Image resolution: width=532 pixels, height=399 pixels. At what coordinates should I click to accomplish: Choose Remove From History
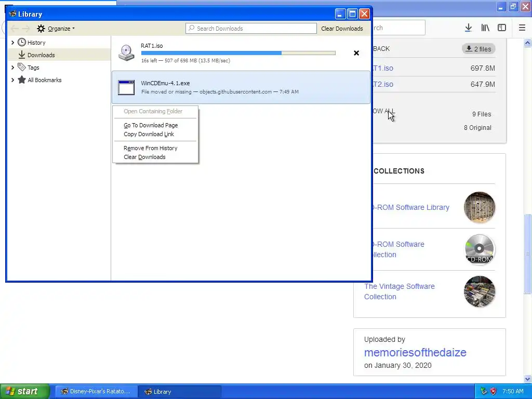click(155, 148)
